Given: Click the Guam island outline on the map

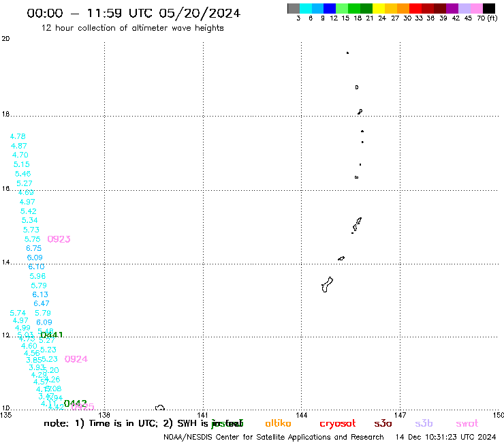Looking at the screenshot, I should [327, 285].
